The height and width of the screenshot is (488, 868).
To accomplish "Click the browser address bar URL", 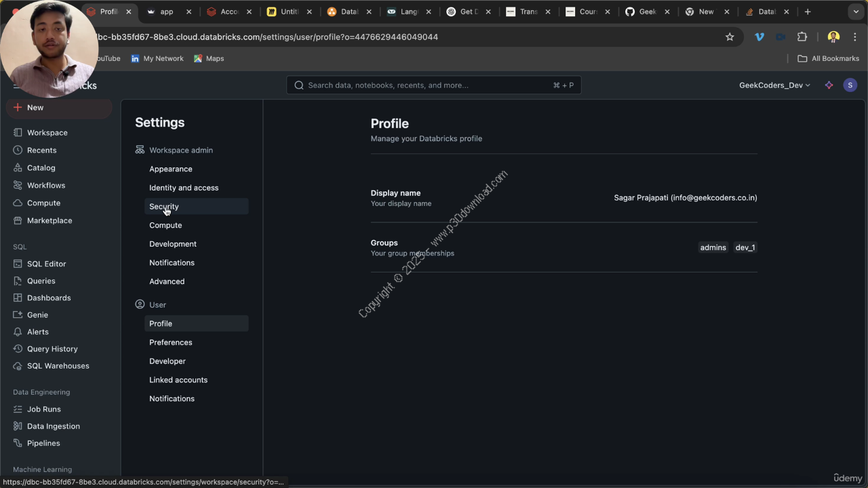I will click(268, 37).
